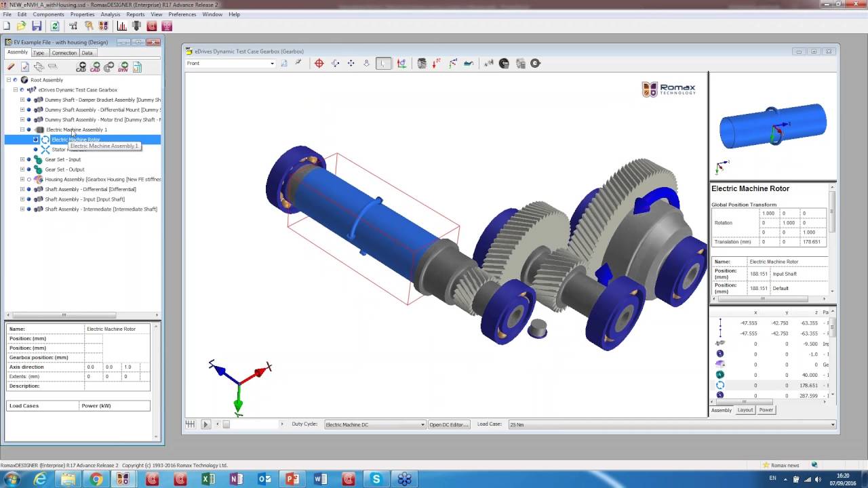Expand Gear Set - Input node
868x488 pixels.
(22, 159)
